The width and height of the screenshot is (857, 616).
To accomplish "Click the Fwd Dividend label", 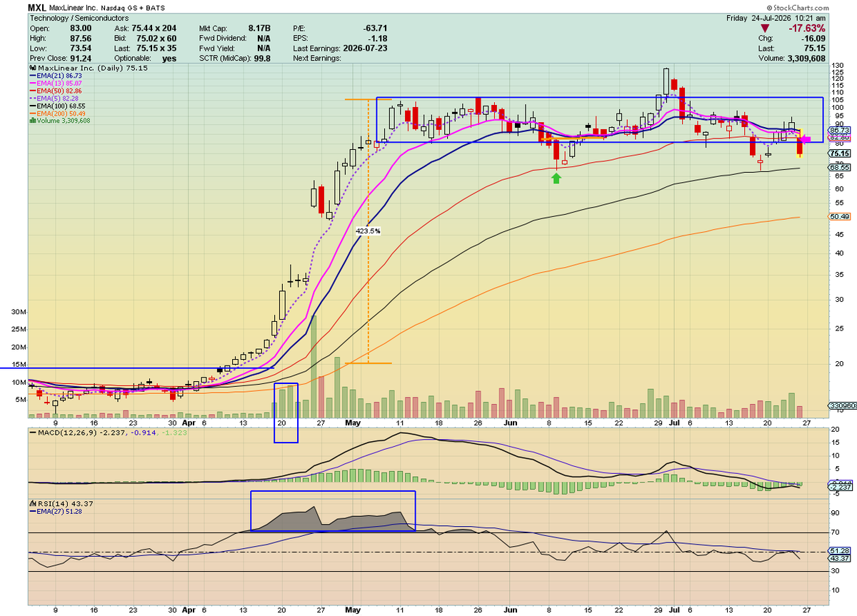I will click(x=222, y=39).
